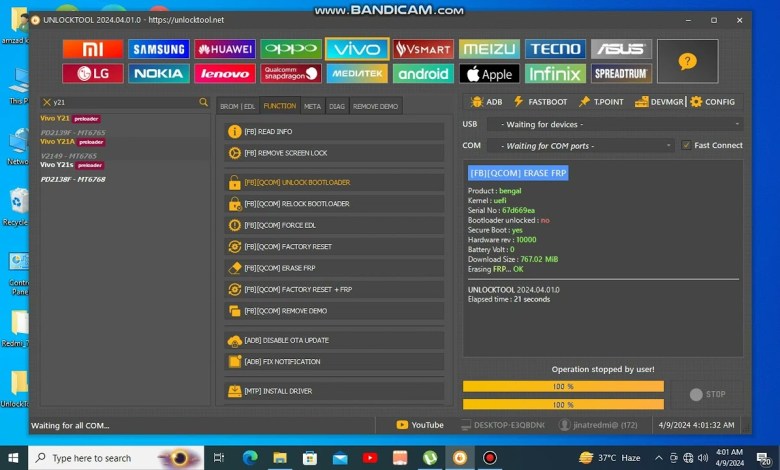Run [ADB] FIX NOTIFICATION

(334, 362)
